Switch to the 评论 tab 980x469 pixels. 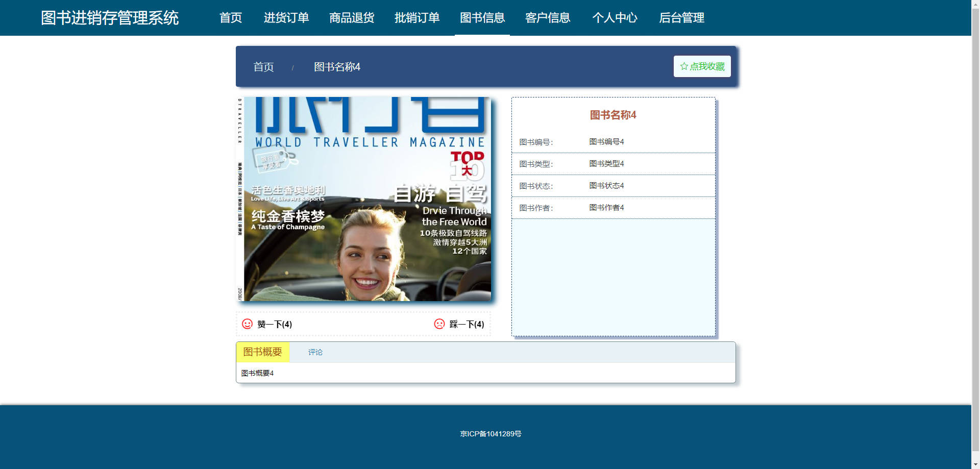click(x=315, y=352)
